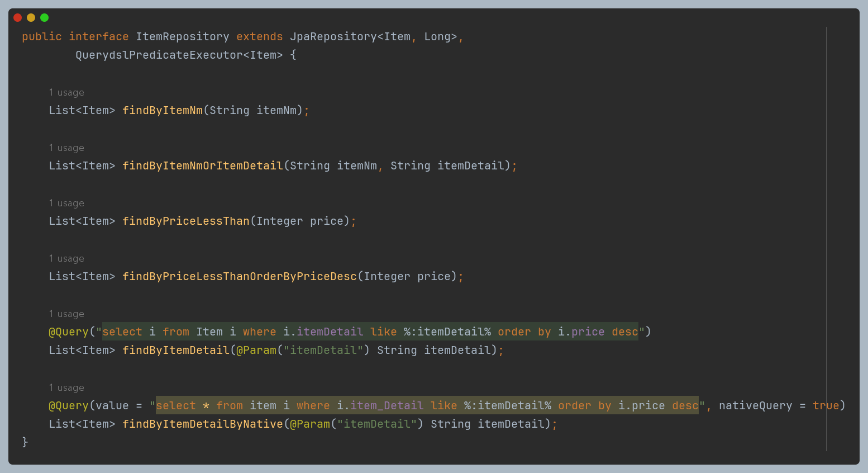Viewport: 868px width, 473px height.
Task: Click the ItemRepository interface name
Action: [183, 36]
